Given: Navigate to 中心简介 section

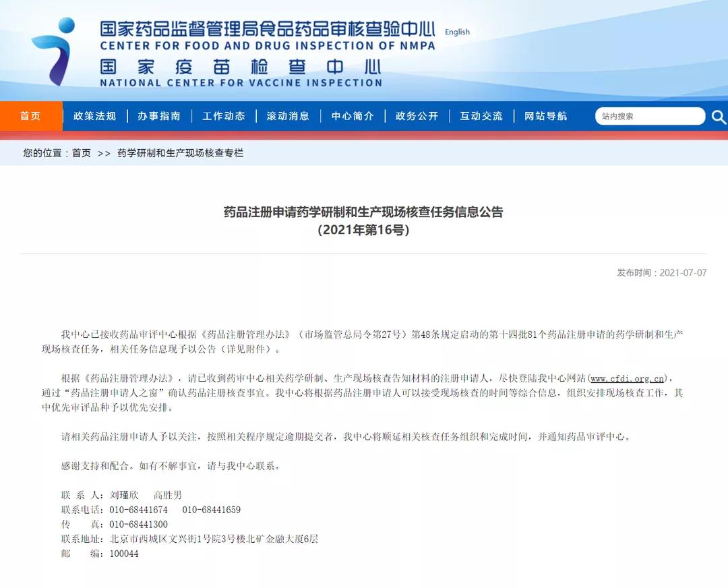Looking at the screenshot, I should tap(353, 116).
